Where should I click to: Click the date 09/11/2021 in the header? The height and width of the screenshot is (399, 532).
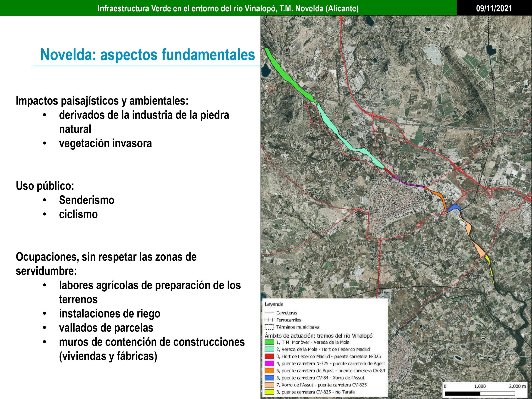(494, 9)
